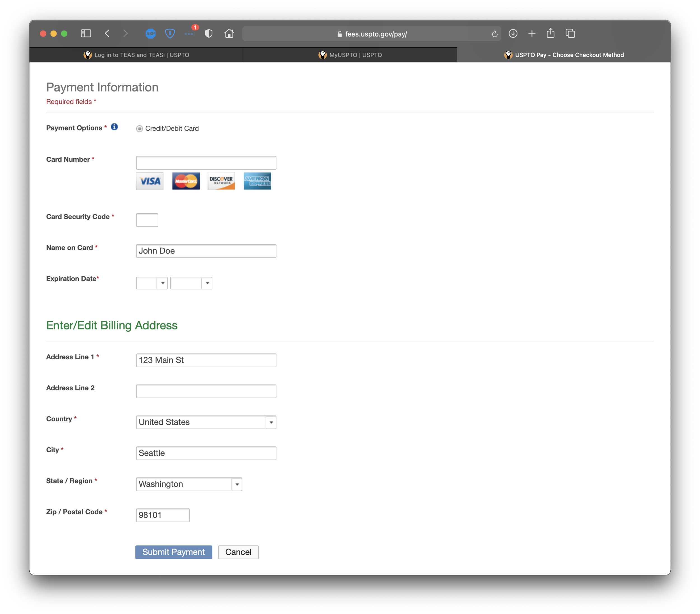
Task: Go to homepage via the house icon
Action: point(229,33)
